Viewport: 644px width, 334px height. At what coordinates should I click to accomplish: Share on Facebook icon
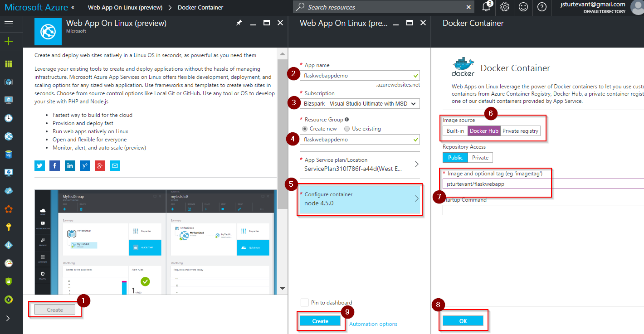[55, 166]
